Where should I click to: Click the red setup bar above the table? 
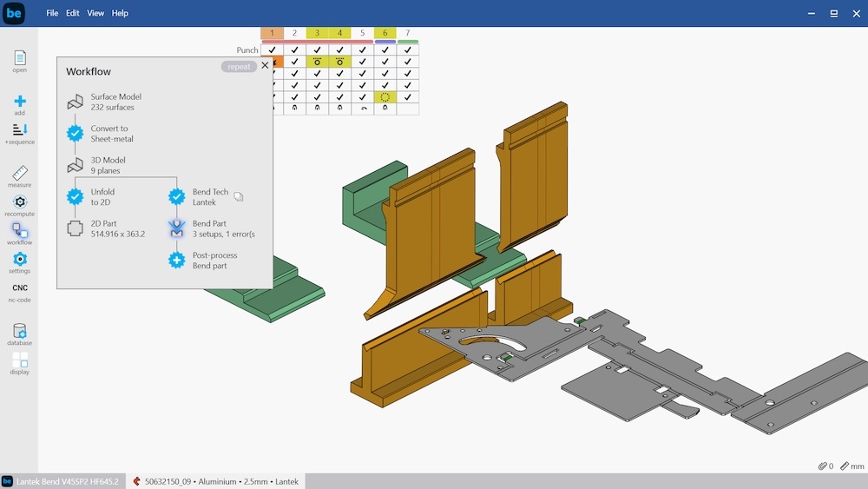coord(317,42)
